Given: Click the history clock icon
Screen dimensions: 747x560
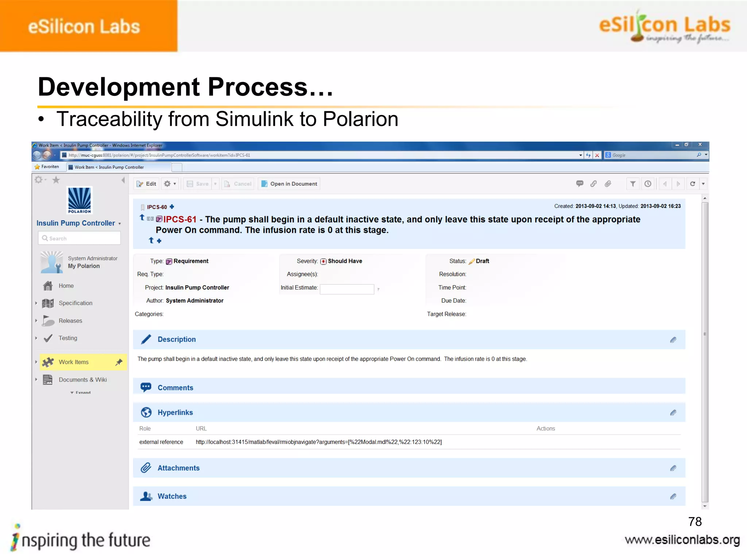Looking at the screenshot, I should point(647,184).
